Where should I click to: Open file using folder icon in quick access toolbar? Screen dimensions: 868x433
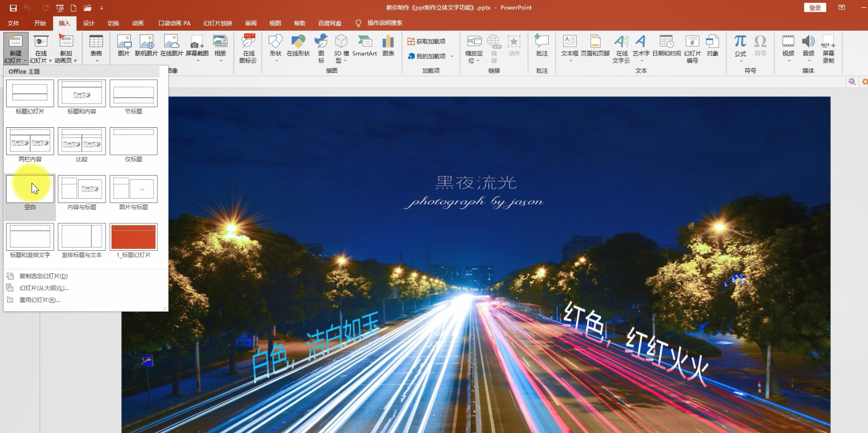point(87,8)
